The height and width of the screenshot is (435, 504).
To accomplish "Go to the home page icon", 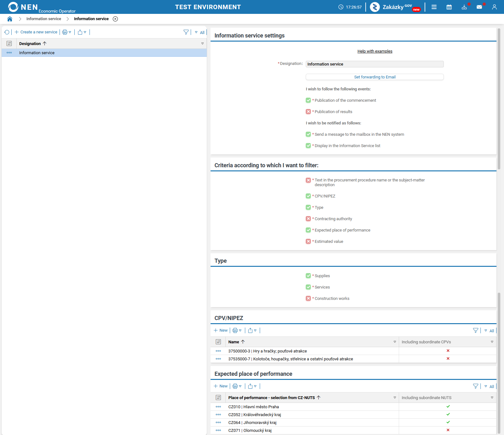I will coord(10,19).
